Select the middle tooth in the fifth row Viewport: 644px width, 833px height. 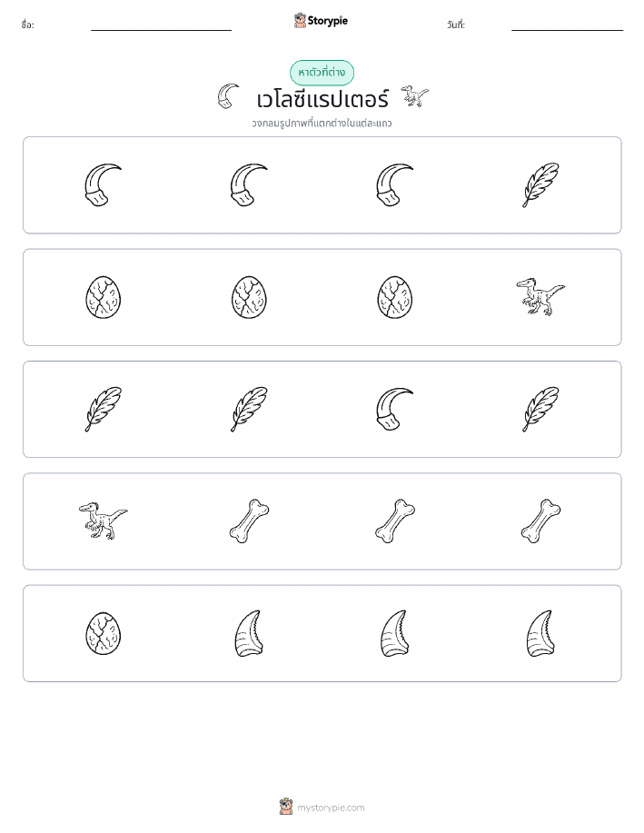click(395, 633)
